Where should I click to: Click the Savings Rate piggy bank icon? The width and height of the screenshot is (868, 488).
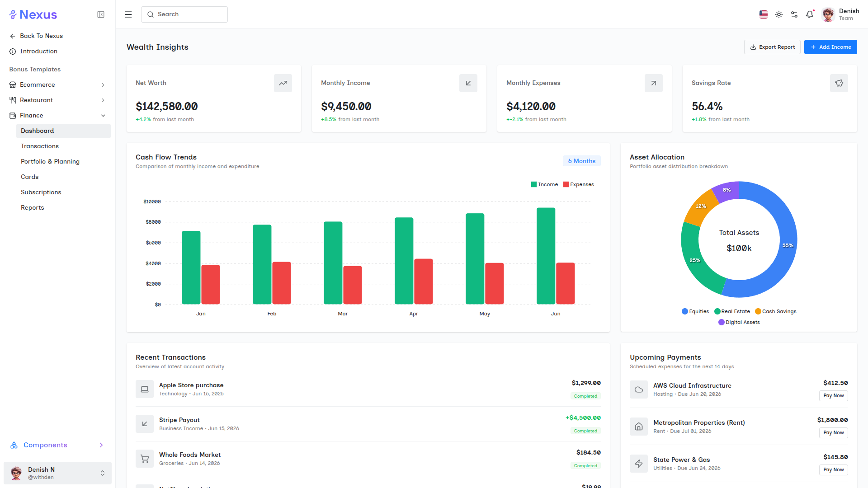pyautogui.click(x=839, y=83)
